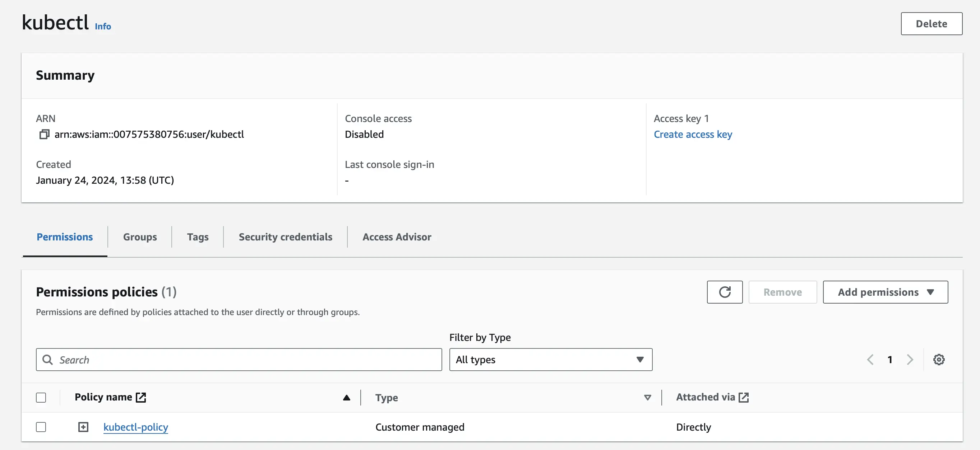Screen dimensions: 980x450
Task: Delete the kubectl user
Action: tap(931, 24)
